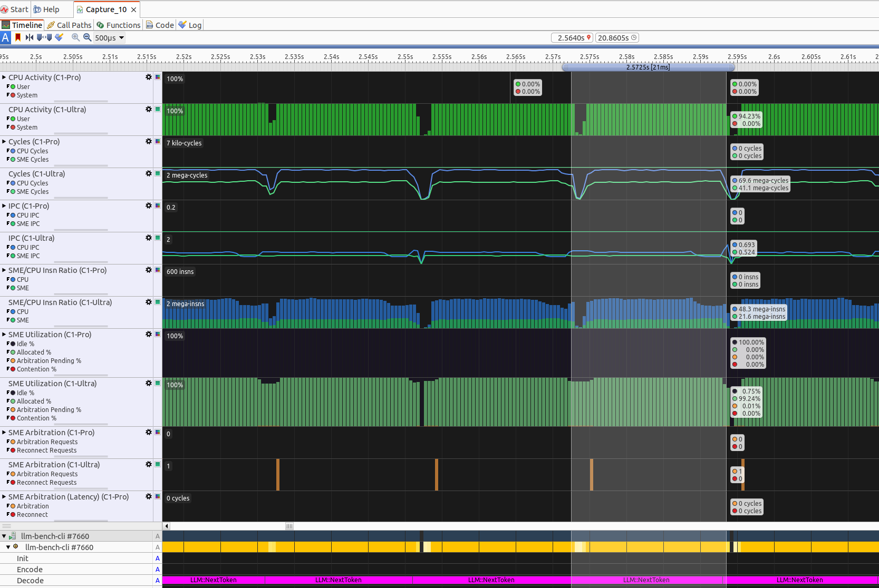Click the Start button
This screenshot has height=588, width=879.
[15, 9]
